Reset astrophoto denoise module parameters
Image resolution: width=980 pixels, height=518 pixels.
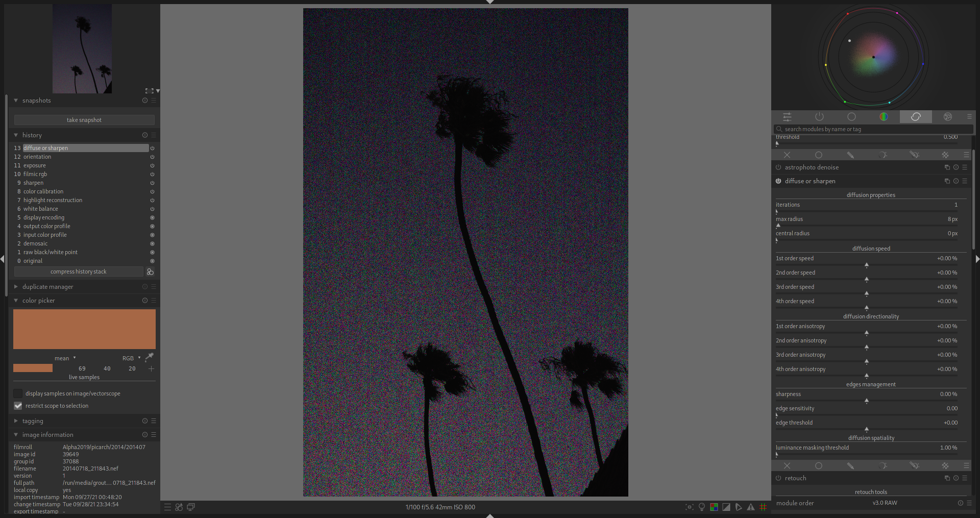click(956, 167)
